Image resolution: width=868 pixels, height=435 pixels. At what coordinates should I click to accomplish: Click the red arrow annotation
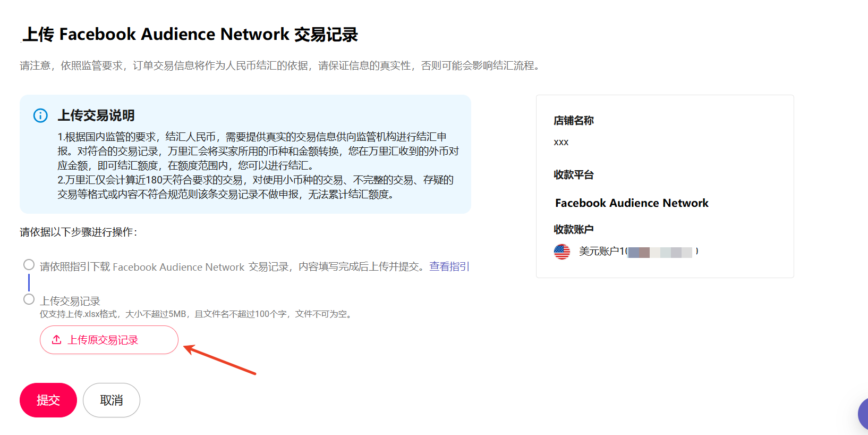pyautogui.click(x=219, y=359)
